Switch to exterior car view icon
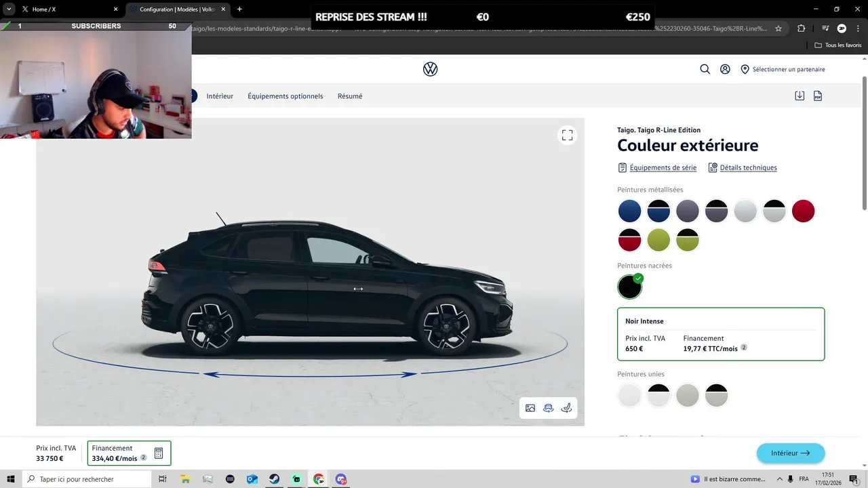The height and width of the screenshot is (488, 868). [549, 408]
